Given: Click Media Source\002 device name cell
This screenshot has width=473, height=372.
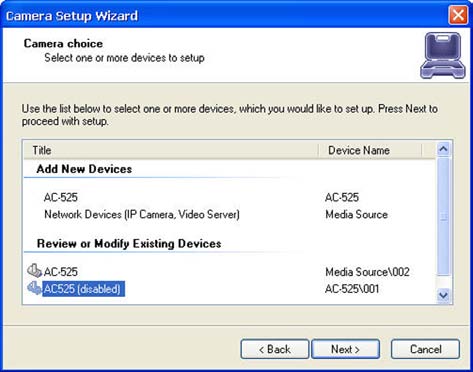Looking at the screenshot, I should 367,272.
